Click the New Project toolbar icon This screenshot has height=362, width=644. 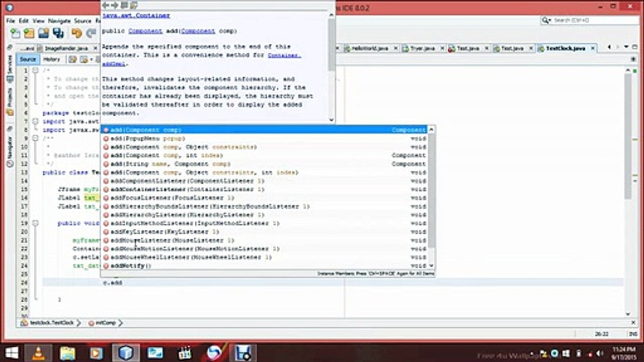(x=29, y=33)
